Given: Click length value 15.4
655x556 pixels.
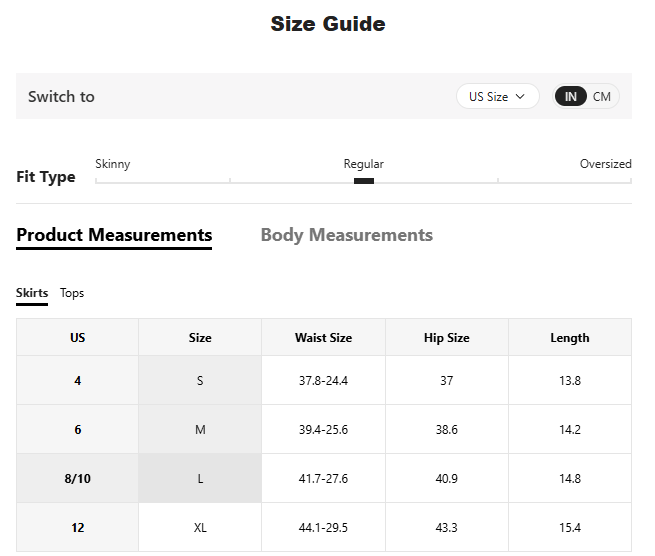Looking at the screenshot, I should [x=570, y=528].
